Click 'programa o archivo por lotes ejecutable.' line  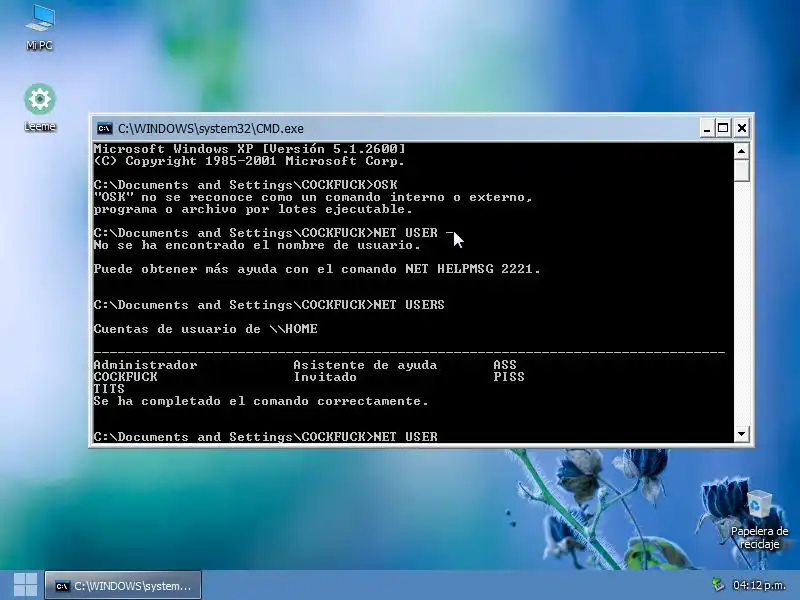tap(253, 209)
